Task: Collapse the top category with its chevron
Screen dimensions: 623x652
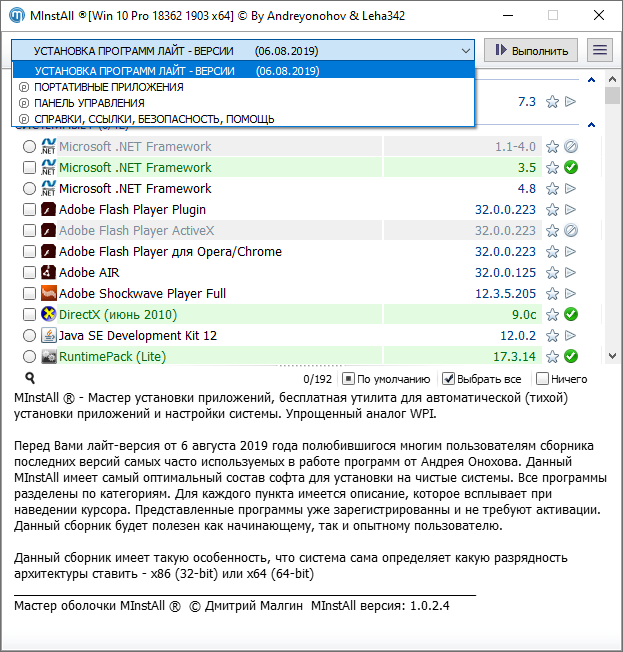Action: (591, 80)
